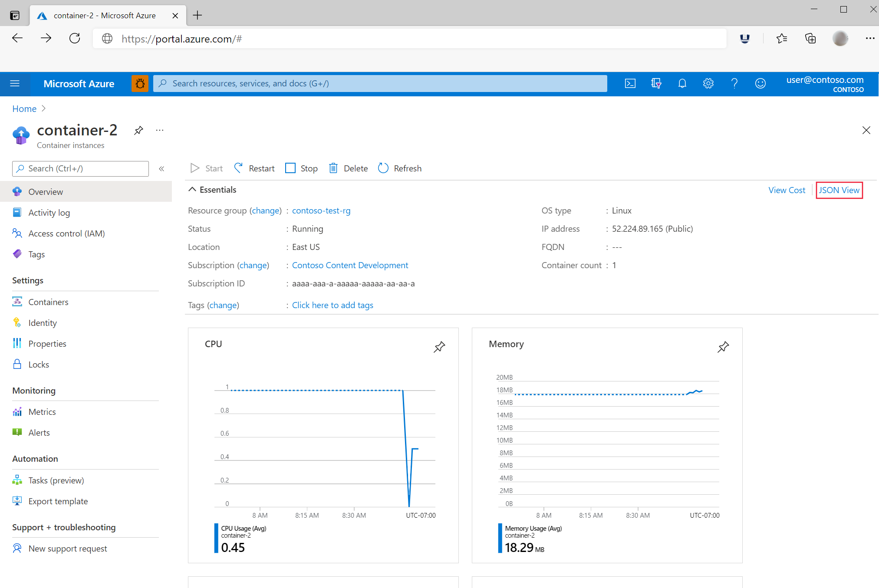
Task: Select Metrics under Monitoring section
Action: click(x=42, y=411)
